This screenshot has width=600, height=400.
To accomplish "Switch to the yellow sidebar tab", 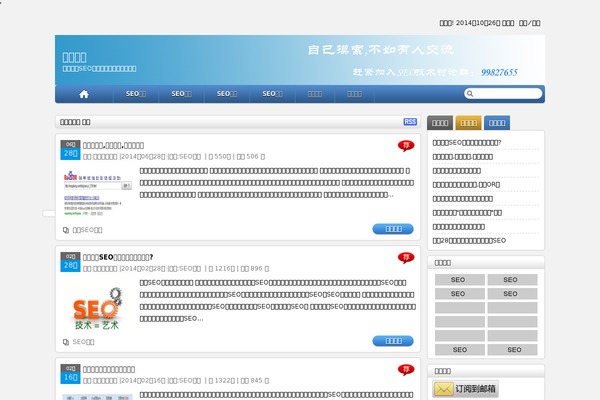I will [x=468, y=123].
